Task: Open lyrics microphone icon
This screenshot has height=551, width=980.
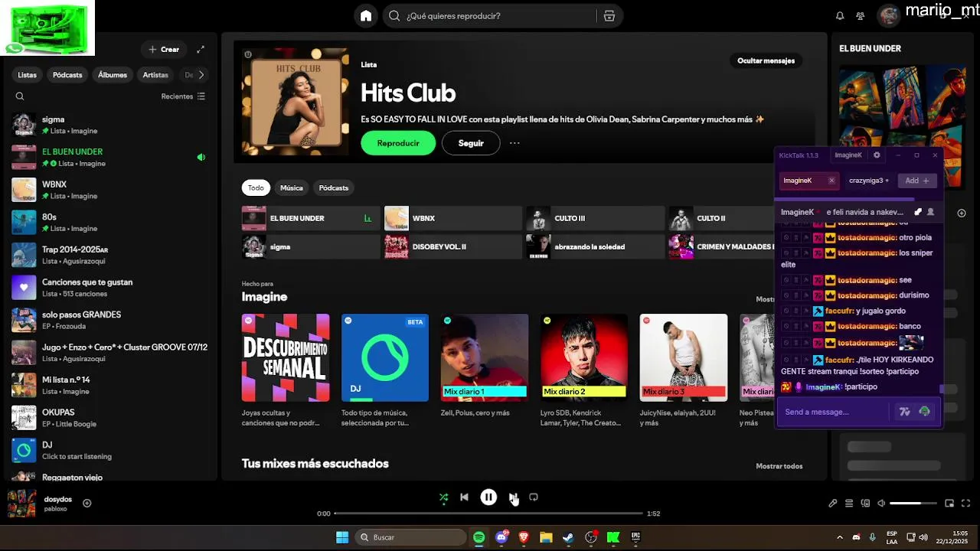Action: point(833,503)
